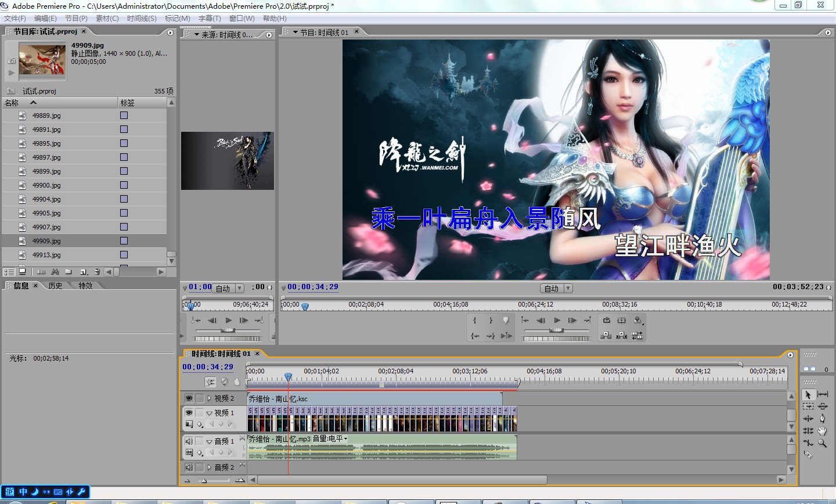
Task: Open the 文件(F) menu
Action: 15,19
